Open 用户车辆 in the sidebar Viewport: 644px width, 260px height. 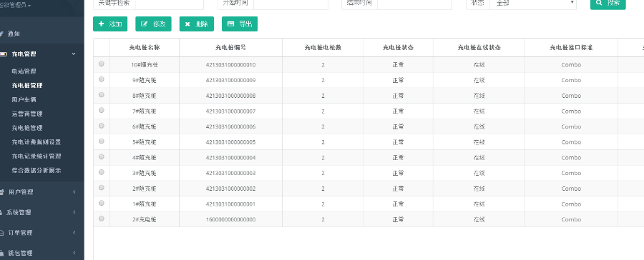[24, 100]
